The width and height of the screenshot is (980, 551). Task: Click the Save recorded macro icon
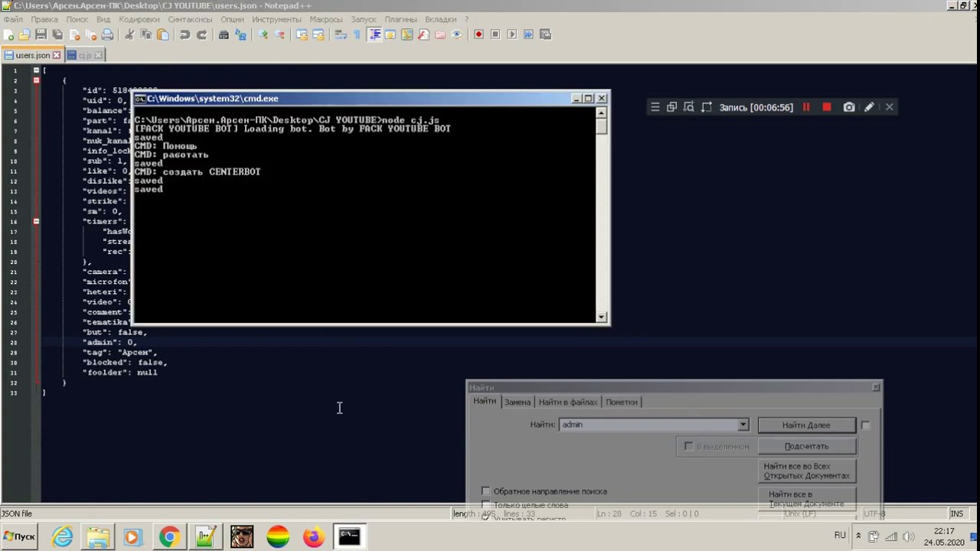tap(545, 34)
